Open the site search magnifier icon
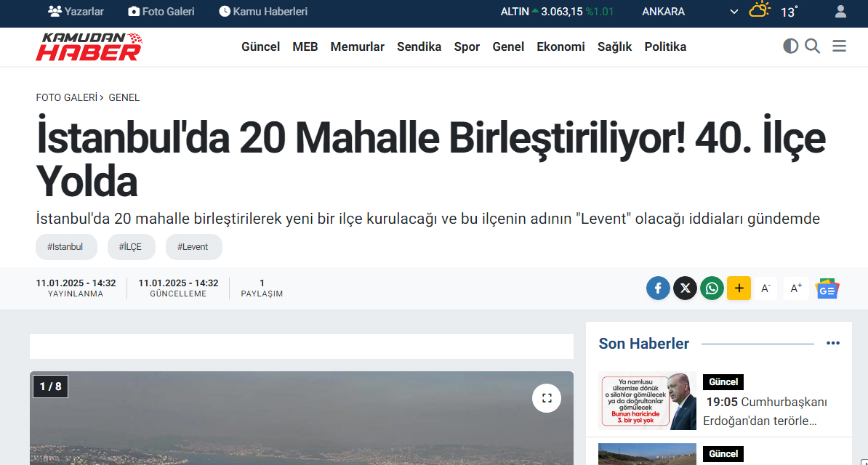868x465 pixels. tap(812, 46)
